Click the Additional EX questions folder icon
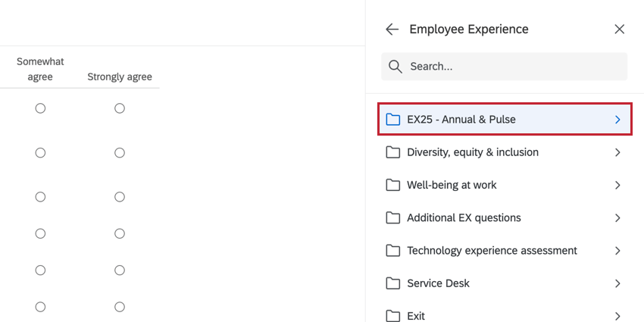The height and width of the screenshot is (322, 644). [x=392, y=218]
